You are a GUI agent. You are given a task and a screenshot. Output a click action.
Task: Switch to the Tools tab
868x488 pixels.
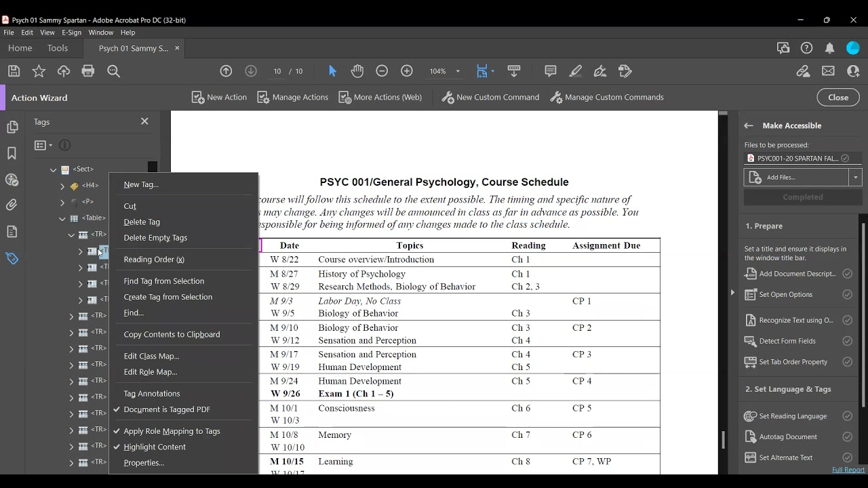[x=58, y=48]
